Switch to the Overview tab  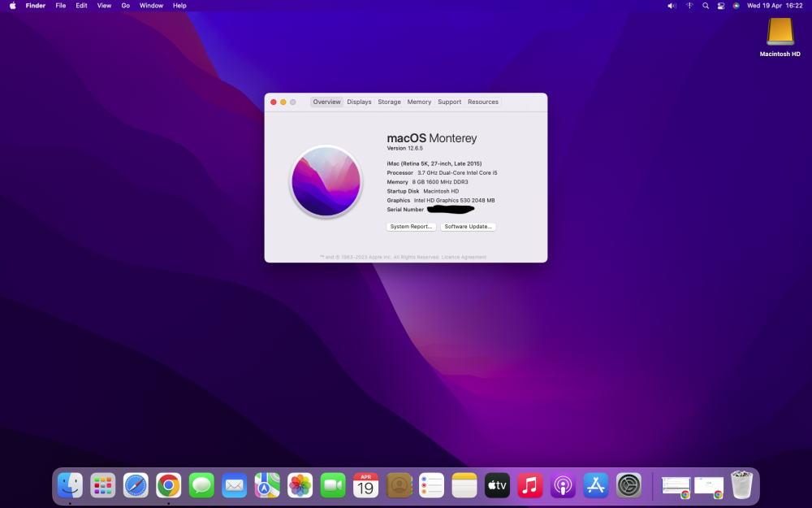326,102
